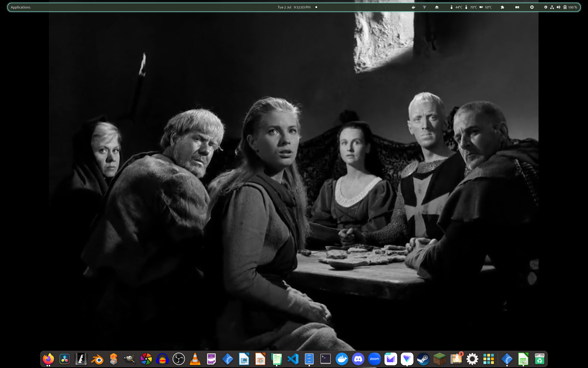Launch LibreOffice Calc
Image resolution: width=588 pixels, height=368 pixels.
coord(523,359)
